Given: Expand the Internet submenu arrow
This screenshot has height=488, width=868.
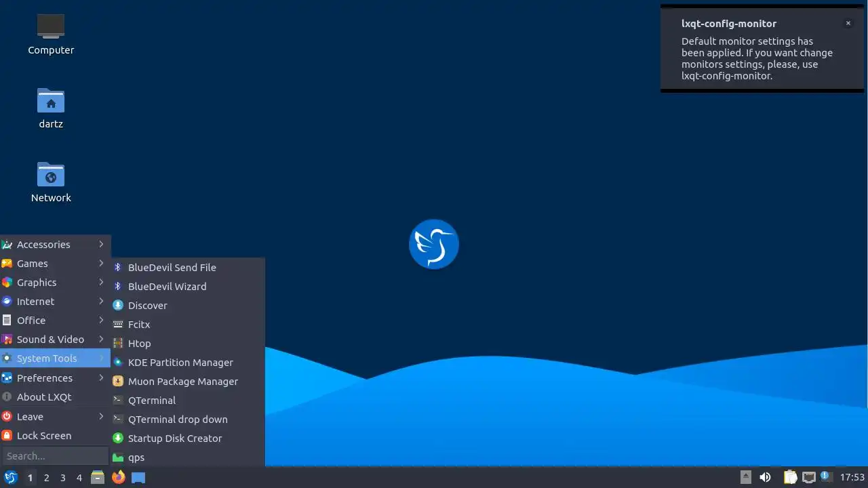Looking at the screenshot, I should pyautogui.click(x=101, y=301).
